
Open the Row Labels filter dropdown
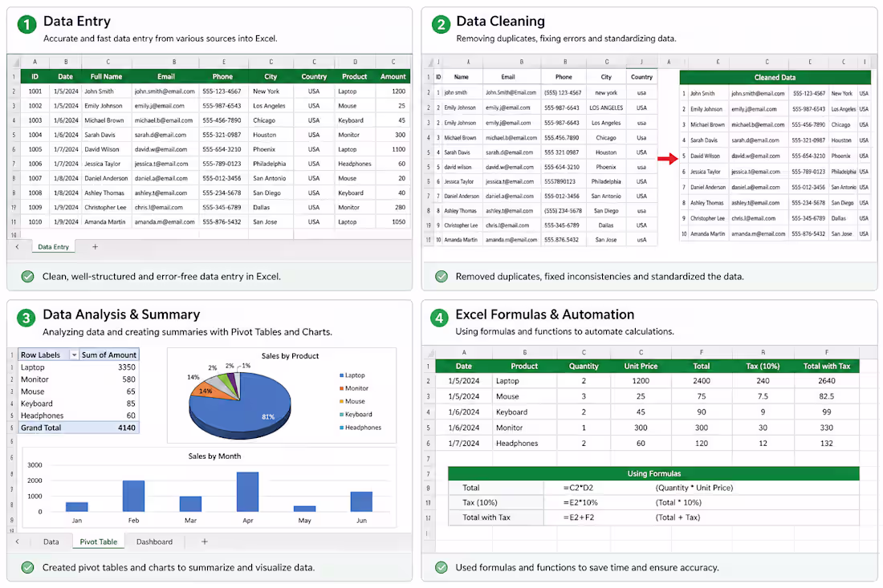74,355
